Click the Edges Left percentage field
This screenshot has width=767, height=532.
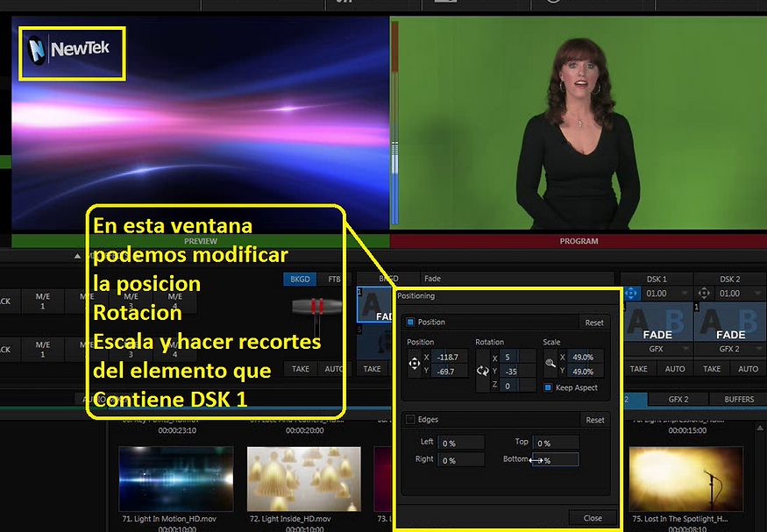point(461,443)
